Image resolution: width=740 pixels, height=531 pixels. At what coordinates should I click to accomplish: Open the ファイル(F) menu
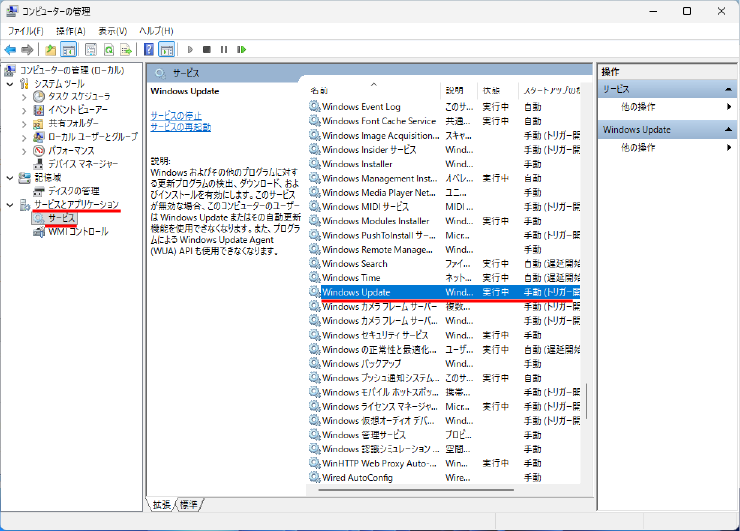pos(25,31)
